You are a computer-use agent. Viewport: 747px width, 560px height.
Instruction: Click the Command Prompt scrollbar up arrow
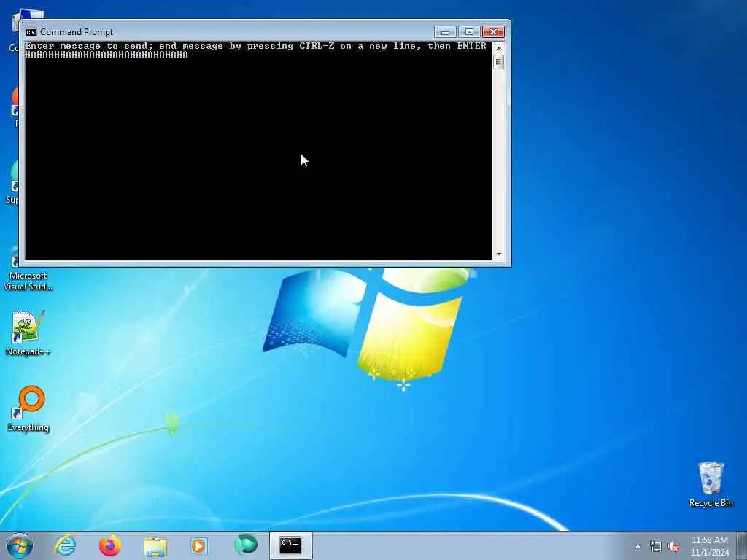pos(499,47)
